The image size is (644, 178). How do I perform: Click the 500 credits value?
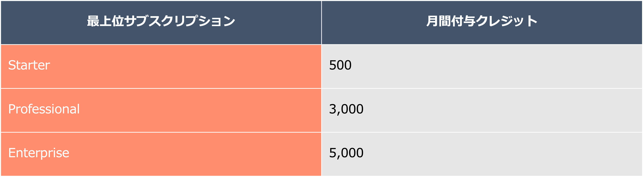tap(340, 65)
